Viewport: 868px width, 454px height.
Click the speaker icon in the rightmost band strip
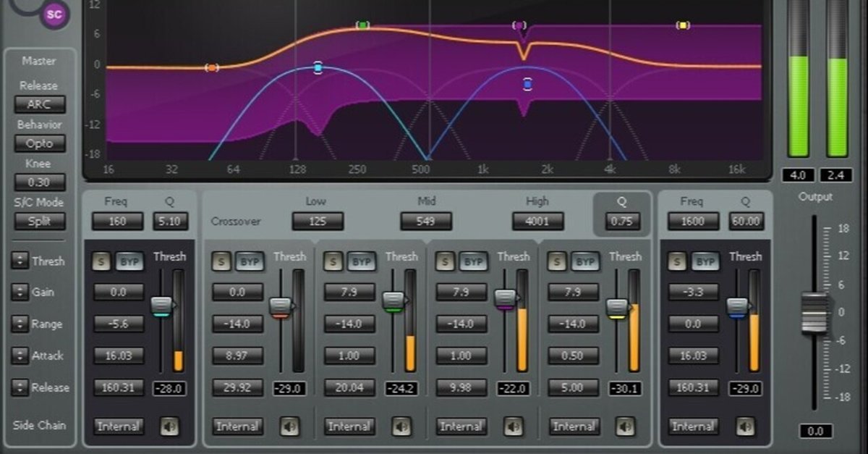pos(746,426)
